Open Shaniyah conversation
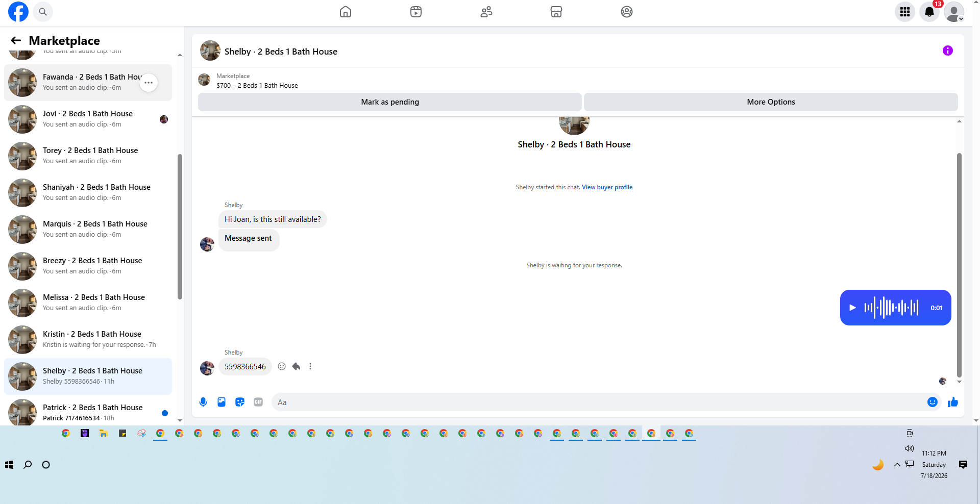The height and width of the screenshot is (504, 980). 88,193
